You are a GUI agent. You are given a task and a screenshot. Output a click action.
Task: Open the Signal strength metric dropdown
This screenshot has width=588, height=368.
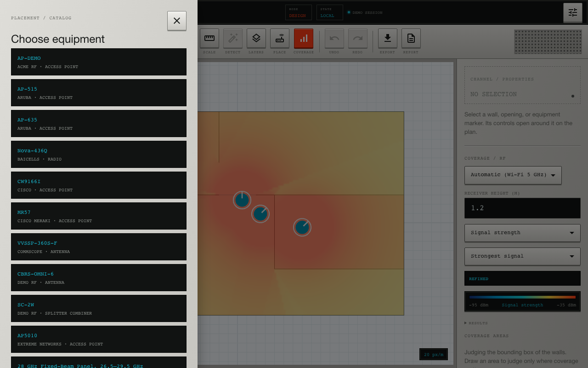click(522, 233)
